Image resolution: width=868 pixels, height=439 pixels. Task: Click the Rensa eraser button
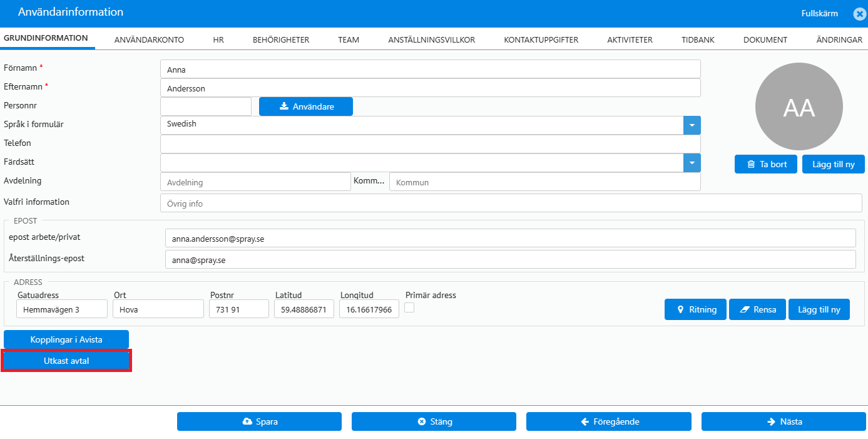click(757, 309)
